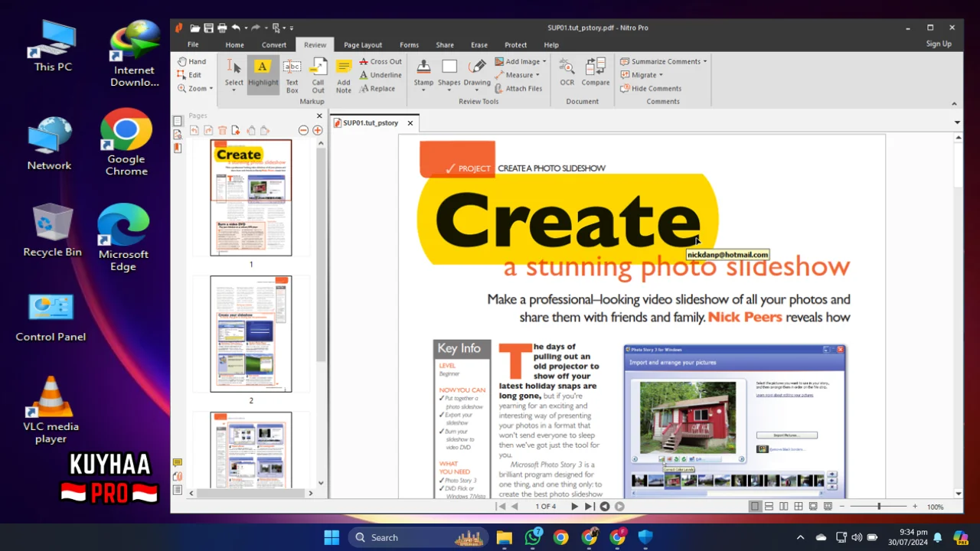980x551 pixels.
Task: Enable facing pages view mode
Action: pos(783,507)
